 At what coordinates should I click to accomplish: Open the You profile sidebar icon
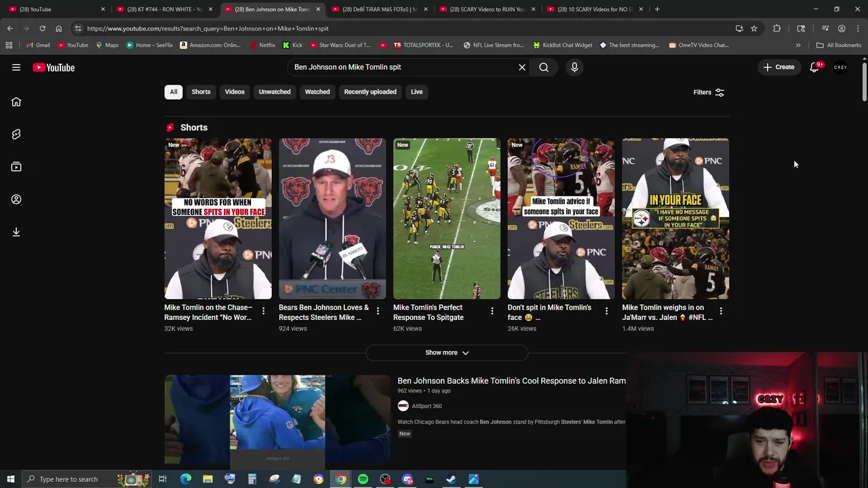point(16,199)
